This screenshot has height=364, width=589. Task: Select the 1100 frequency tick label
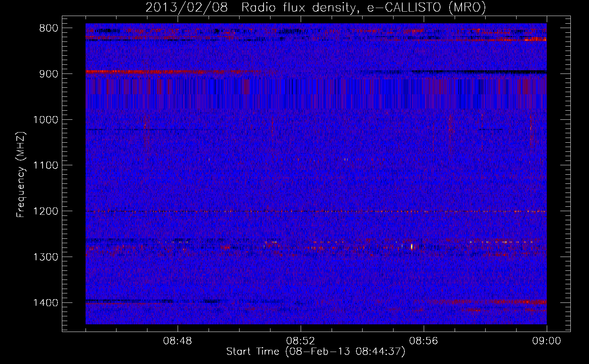46,166
